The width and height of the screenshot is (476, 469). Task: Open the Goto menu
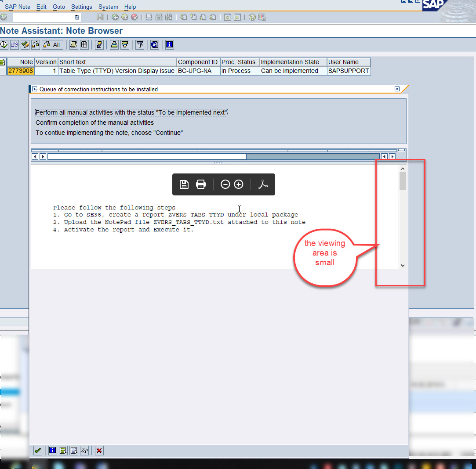coord(58,7)
